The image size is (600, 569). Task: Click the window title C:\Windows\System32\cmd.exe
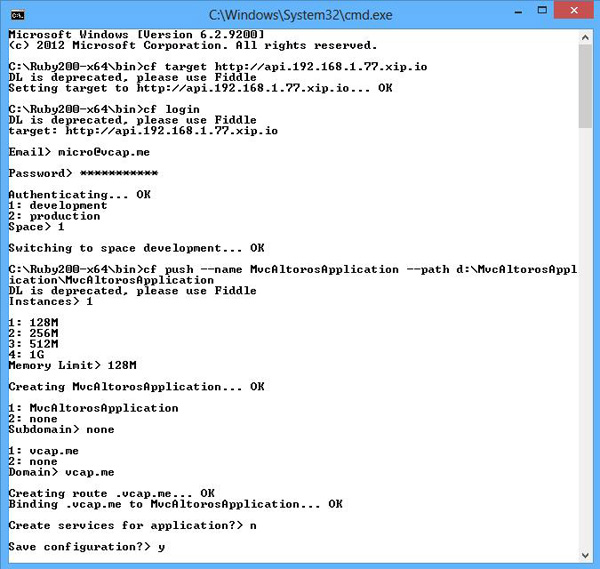pyautogui.click(x=300, y=15)
